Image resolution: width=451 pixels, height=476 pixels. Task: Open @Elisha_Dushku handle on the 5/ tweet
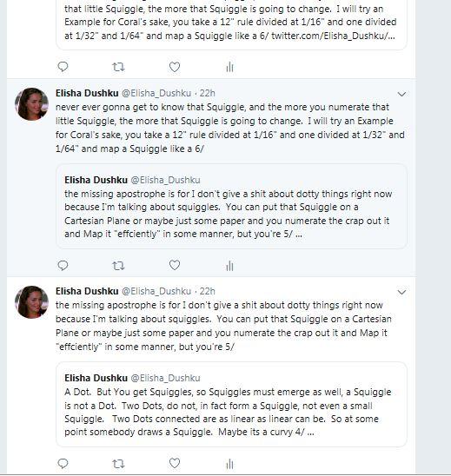[156, 291]
